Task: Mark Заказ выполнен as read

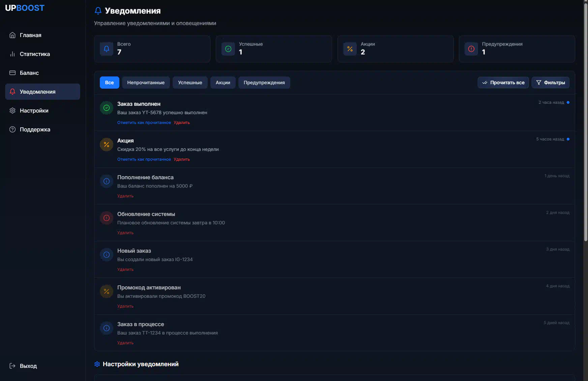Action: (144, 123)
